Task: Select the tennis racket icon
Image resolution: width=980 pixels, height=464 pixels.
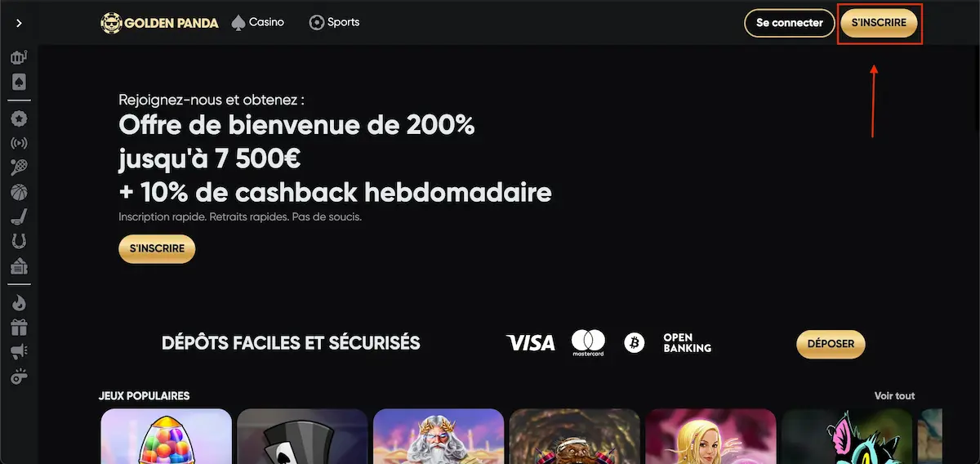Action: (19, 167)
